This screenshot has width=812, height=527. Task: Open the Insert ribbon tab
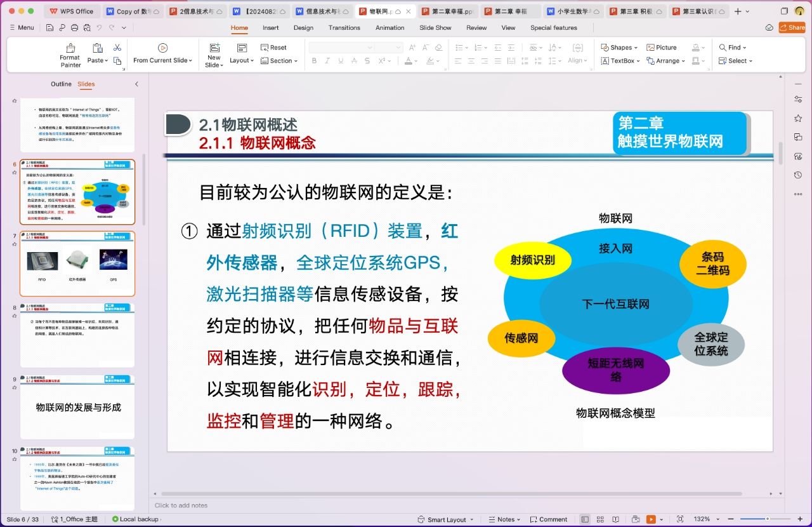pyautogui.click(x=271, y=28)
